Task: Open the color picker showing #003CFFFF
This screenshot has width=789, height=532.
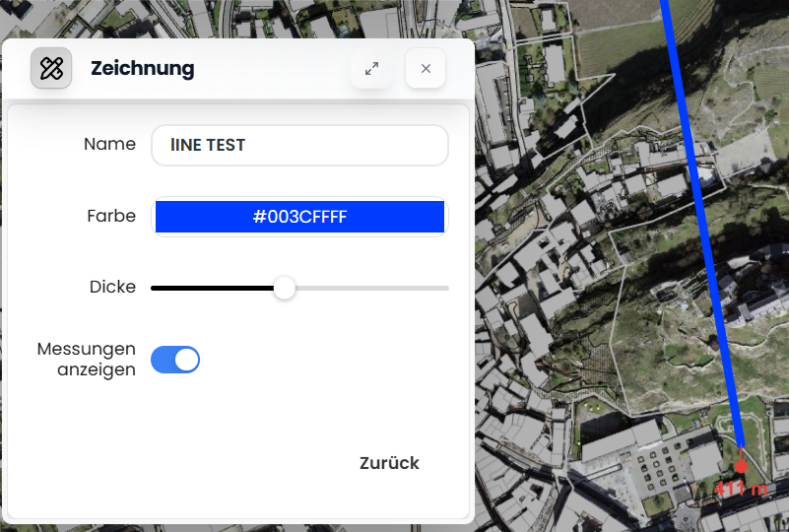Action: pos(299,217)
